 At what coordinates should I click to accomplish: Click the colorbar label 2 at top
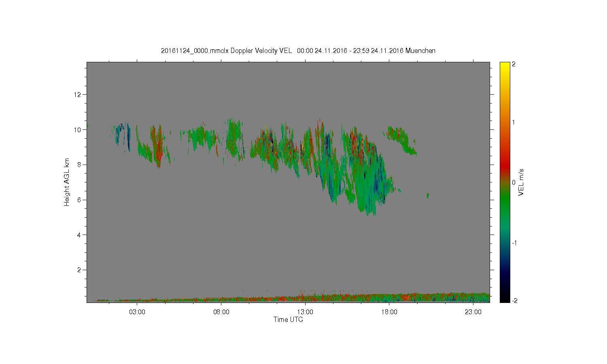[514, 64]
